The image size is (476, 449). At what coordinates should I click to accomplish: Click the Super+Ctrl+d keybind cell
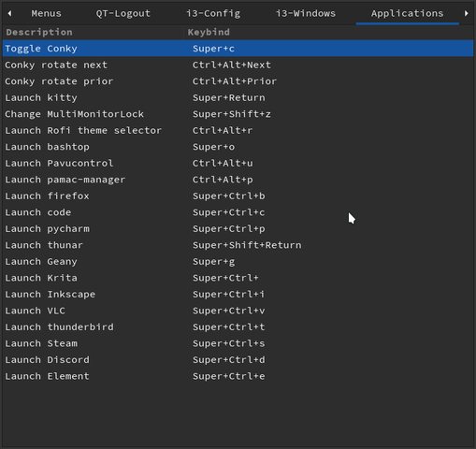point(229,359)
